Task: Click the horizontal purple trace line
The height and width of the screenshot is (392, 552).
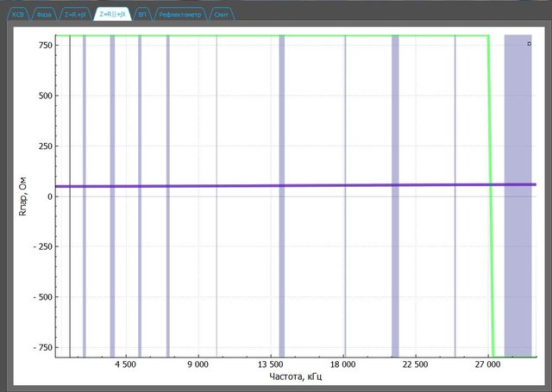Action: point(259,185)
